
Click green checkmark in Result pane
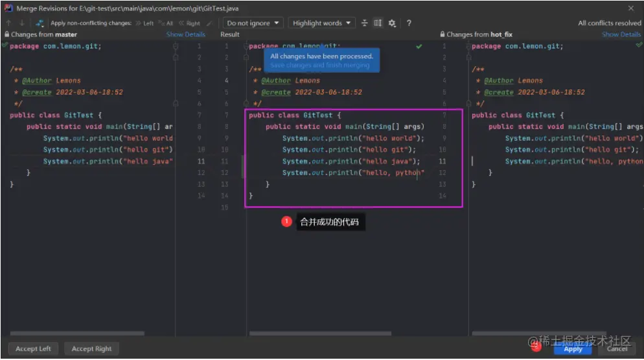[419, 46]
